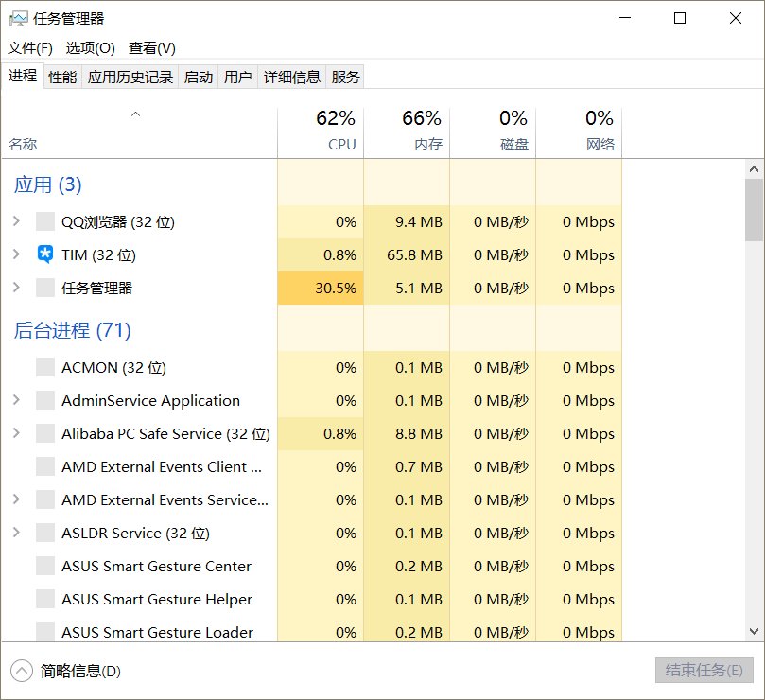Click the Task Manager title bar icon

(20, 18)
